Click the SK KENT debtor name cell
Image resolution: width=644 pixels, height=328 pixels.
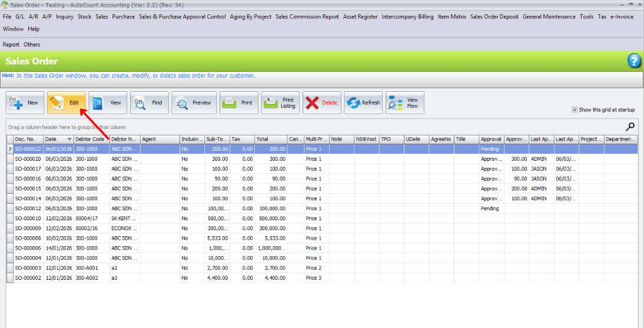pyautogui.click(x=125, y=218)
